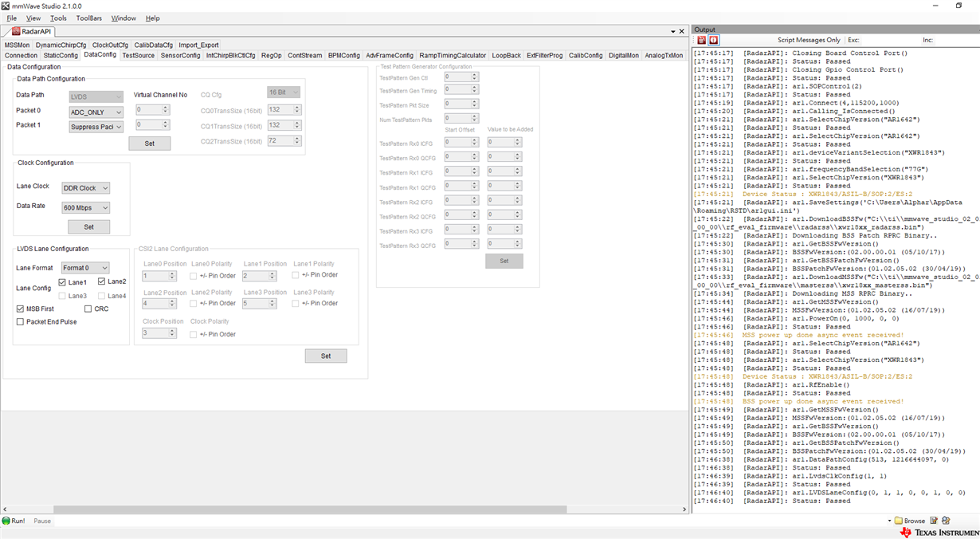This screenshot has width=980, height=539.
Task: Toggle the Lane2 checkbox
Action: click(102, 281)
